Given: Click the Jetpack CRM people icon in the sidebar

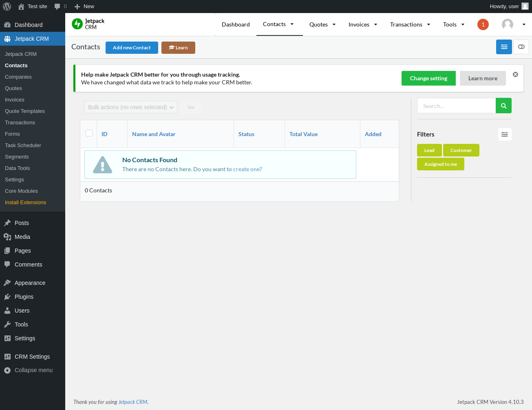Looking at the screenshot, I should click(x=7, y=39).
